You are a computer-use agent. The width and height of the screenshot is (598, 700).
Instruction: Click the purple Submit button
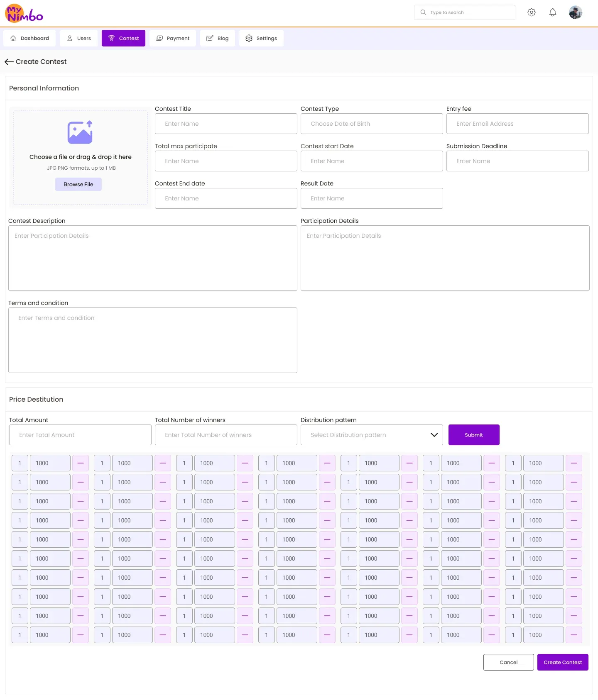coord(474,435)
